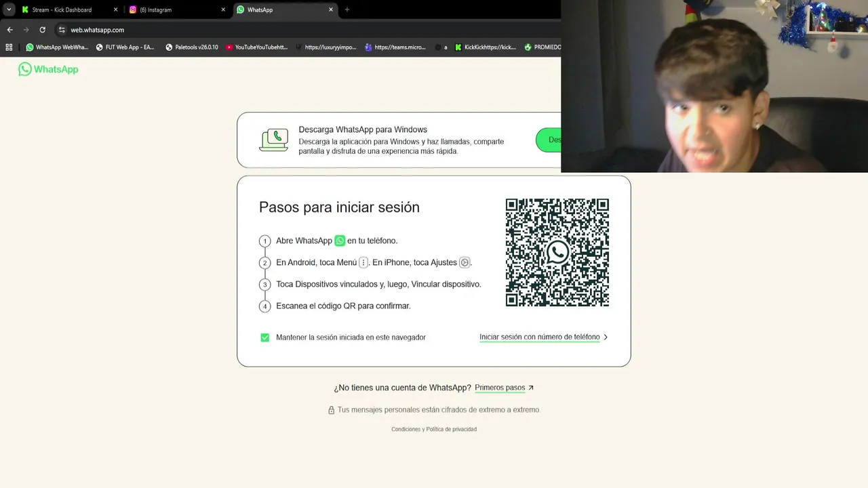Click the WhatsApp logo at top left
Image resolution: width=868 pixels, height=488 pixels.
(48, 69)
